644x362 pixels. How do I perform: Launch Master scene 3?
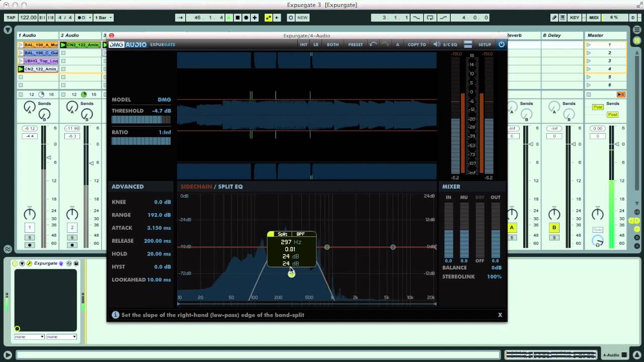point(588,61)
